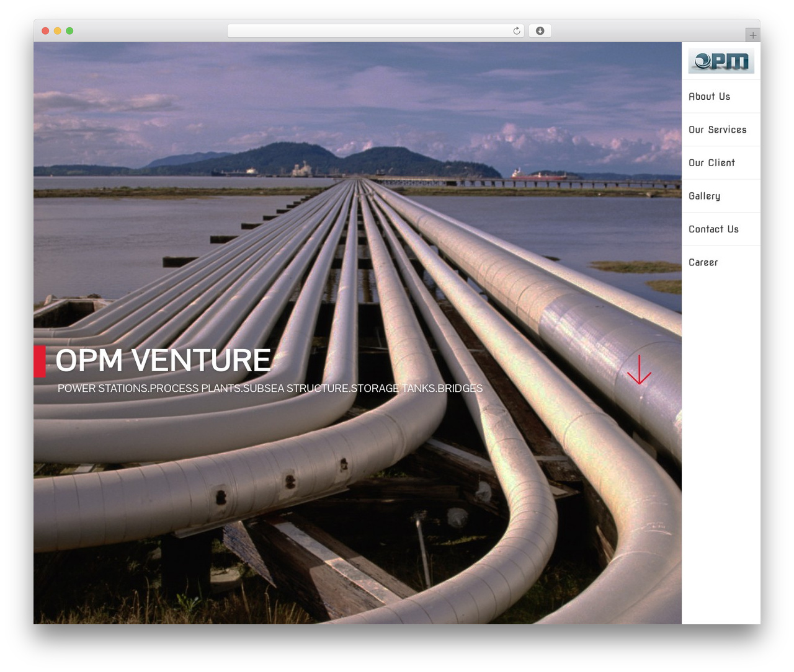Open a new tab with plus button

click(x=752, y=35)
